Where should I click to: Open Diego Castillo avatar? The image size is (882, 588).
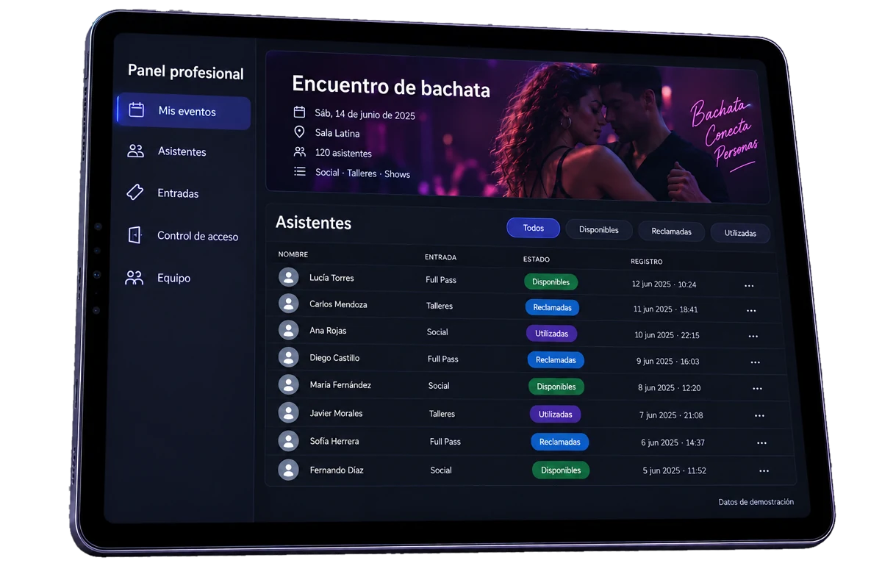coord(288,357)
